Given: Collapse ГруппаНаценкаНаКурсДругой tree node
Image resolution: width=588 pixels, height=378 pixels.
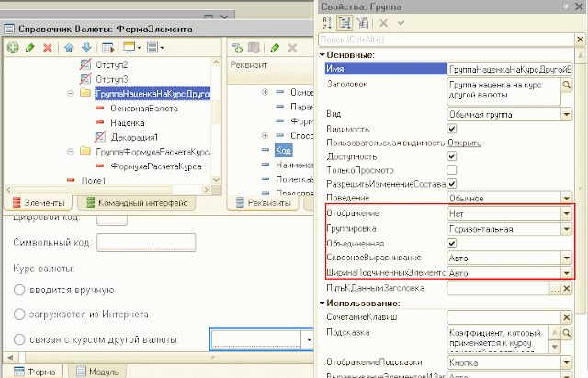Looking at the screenshot, I should (x=71, y=94).
